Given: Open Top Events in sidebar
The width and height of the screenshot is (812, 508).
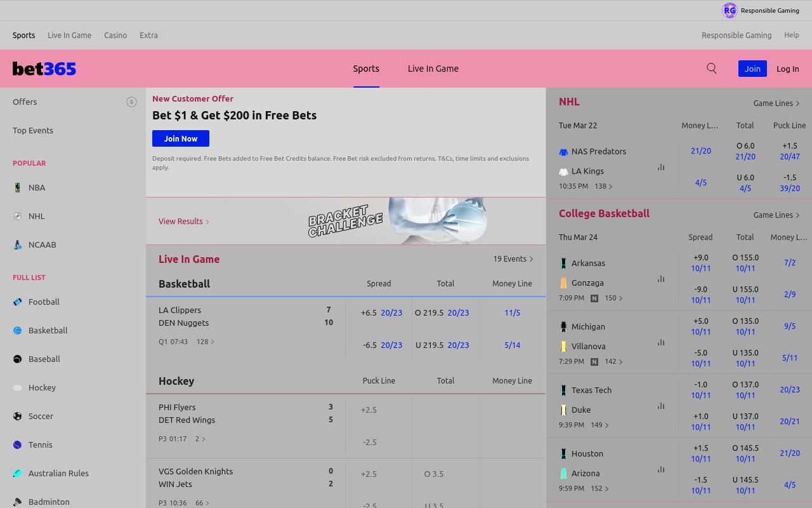Looking at the screenshot, I should coord(33,130).
